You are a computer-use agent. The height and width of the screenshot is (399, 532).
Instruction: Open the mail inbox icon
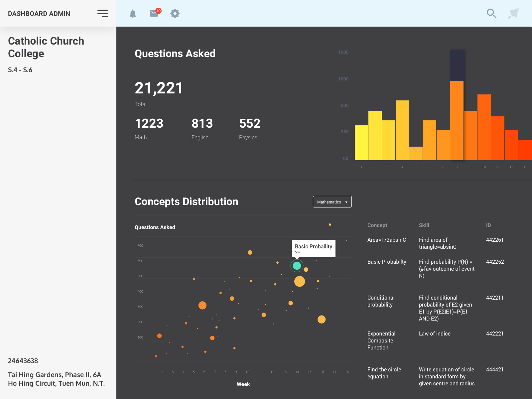(x=154, y=14)
